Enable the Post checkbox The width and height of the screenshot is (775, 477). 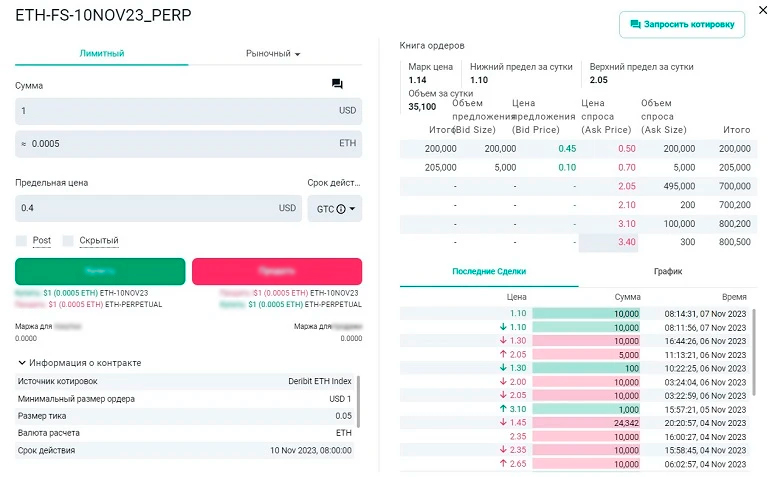(x=22, y=241)
